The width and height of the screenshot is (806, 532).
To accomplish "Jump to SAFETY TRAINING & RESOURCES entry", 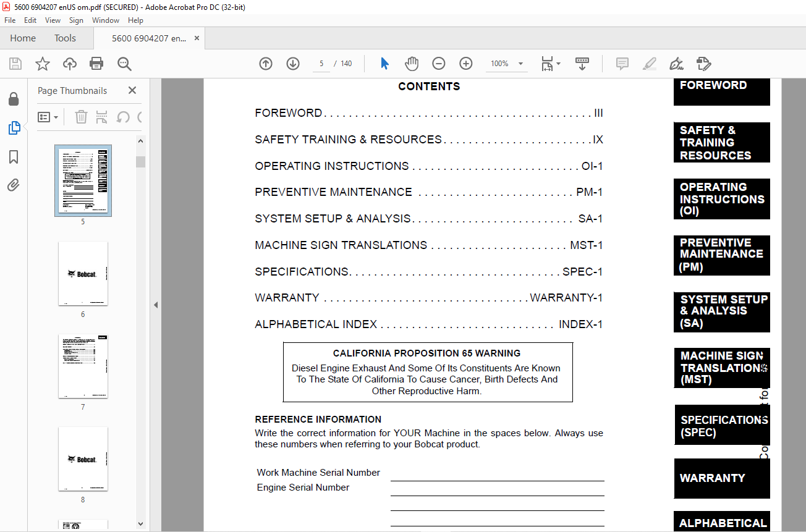I will point(429,140).
